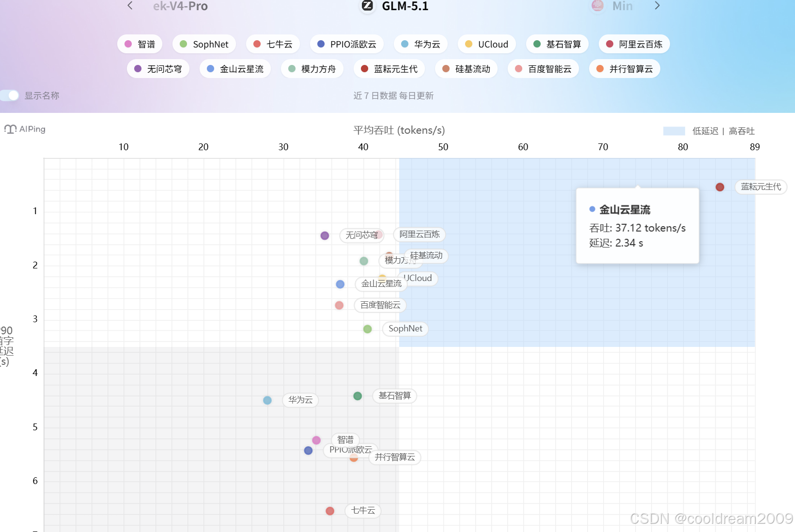This screenshot has height=532, width=795.
Task: Toggle 并行智算云 legend chip
Action: click(x=624, y=69)
